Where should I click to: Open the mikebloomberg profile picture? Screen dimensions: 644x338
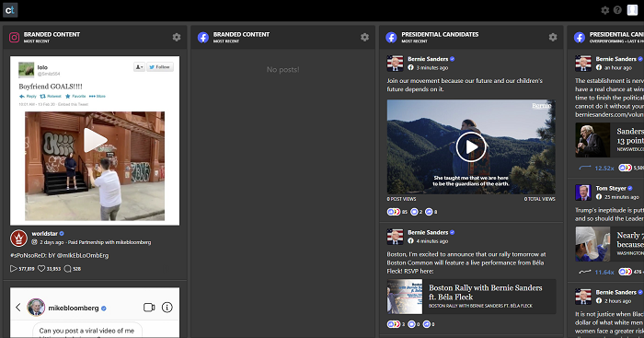(36, 308)
